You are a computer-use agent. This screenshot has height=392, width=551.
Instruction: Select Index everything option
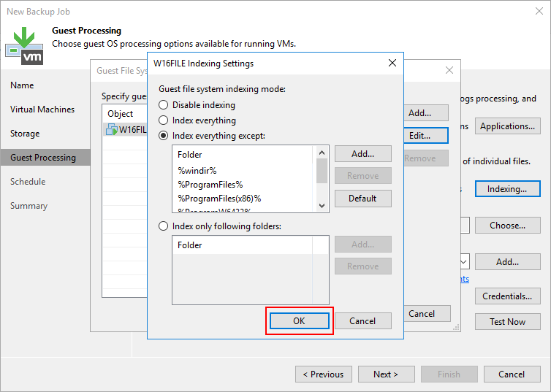pos(164,120)
